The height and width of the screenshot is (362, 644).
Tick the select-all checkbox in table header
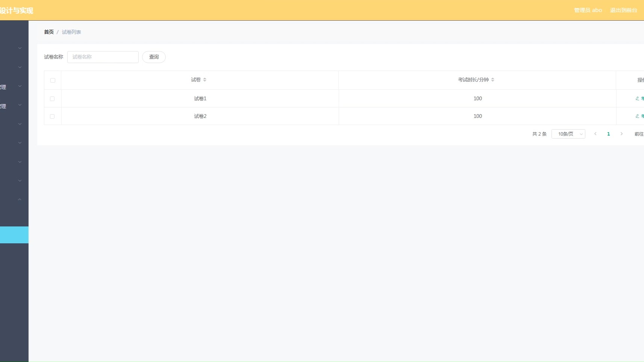click(x=53, y=80)
